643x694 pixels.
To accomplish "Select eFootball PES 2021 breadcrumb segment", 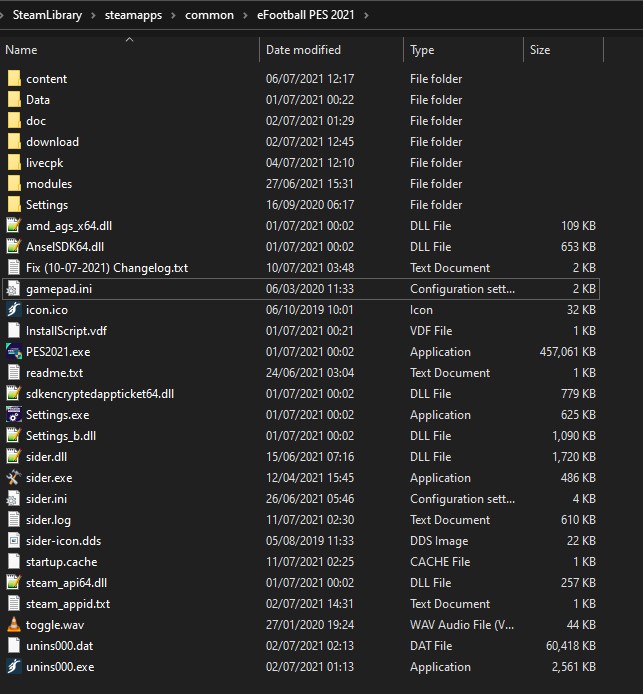I will (x=306, y=15).
